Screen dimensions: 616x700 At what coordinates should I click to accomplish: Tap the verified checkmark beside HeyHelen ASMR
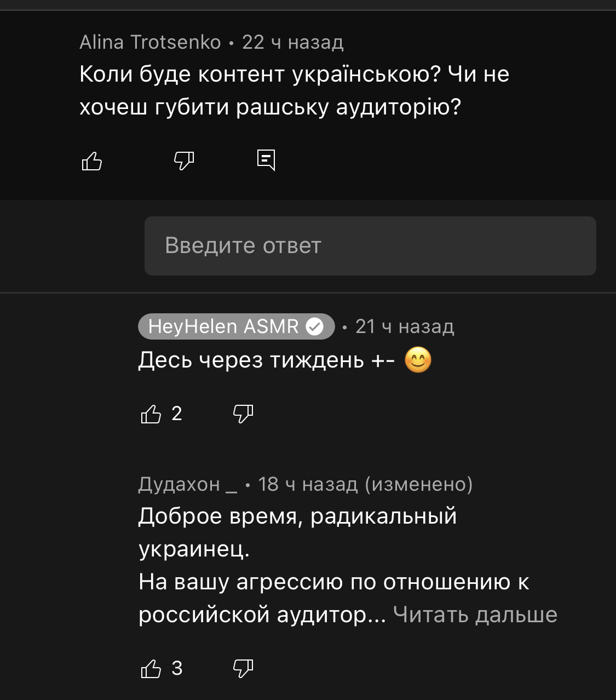click(314, 326)
